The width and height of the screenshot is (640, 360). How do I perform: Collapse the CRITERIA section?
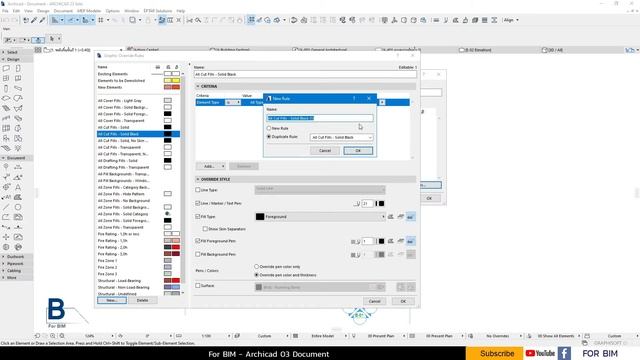click(198, 87)
